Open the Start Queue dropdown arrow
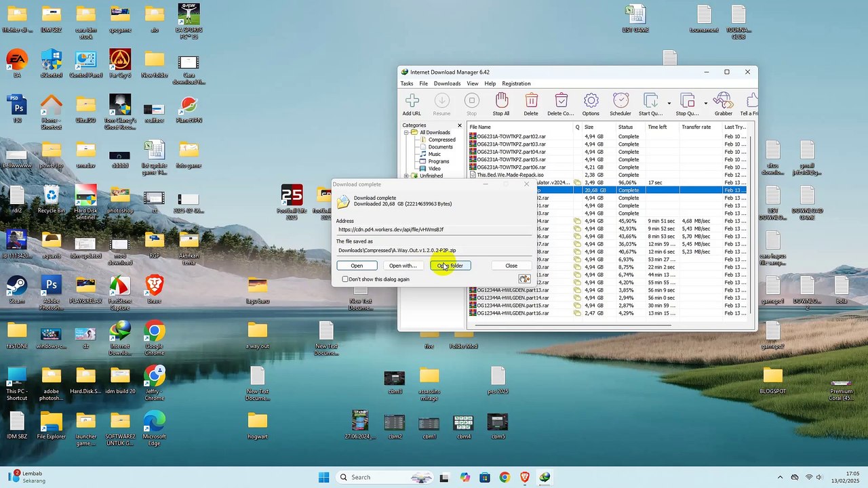 (669, 104)
